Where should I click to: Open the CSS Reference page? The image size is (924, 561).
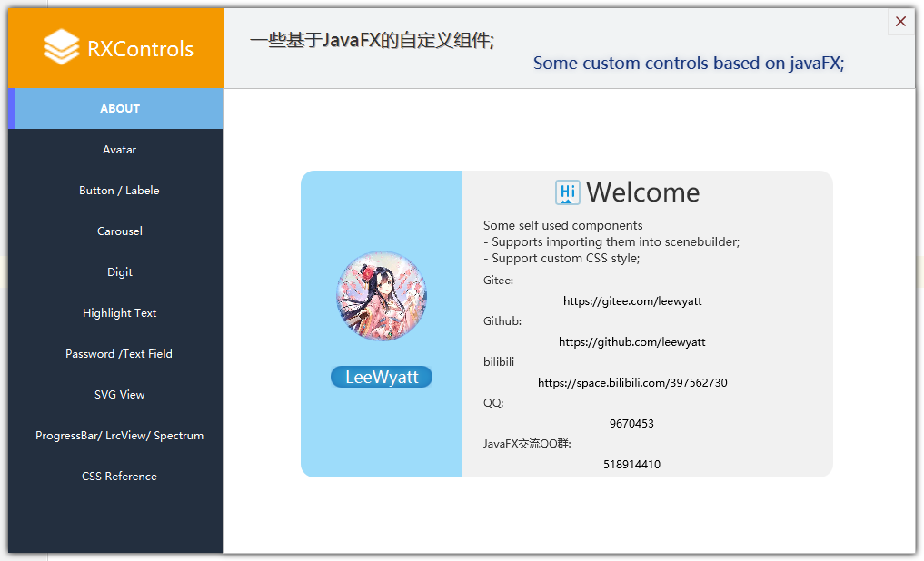point(119,477)
